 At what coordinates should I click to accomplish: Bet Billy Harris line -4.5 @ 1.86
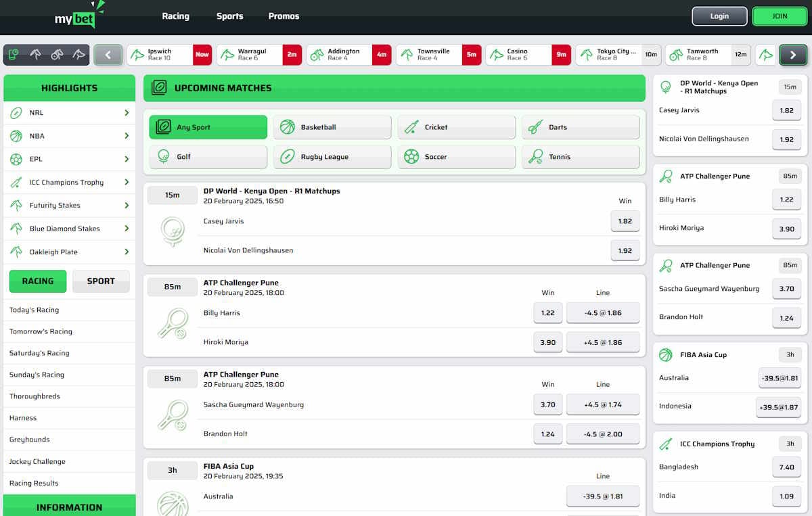coord(603,313)
